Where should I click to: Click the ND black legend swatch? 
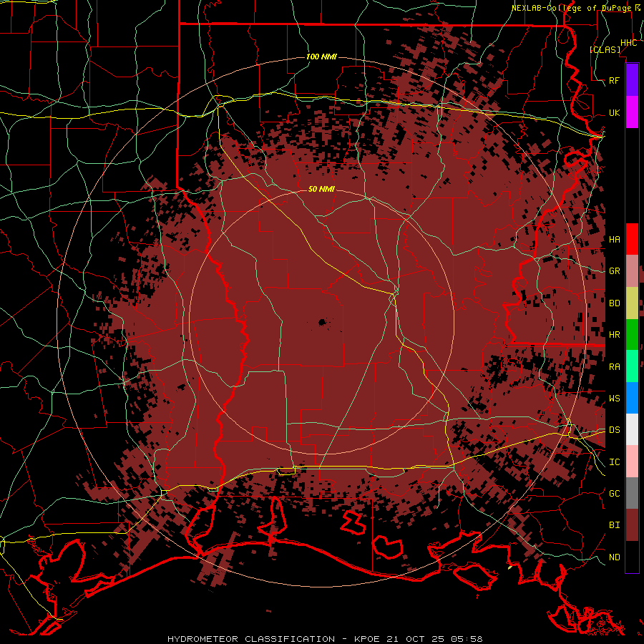point(632,557)
